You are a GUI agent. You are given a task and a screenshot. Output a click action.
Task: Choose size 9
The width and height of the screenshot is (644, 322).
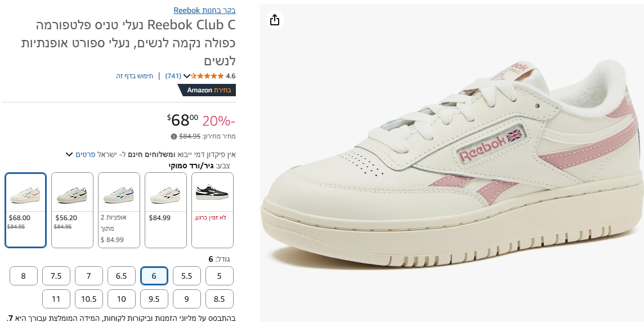[187, 299]
